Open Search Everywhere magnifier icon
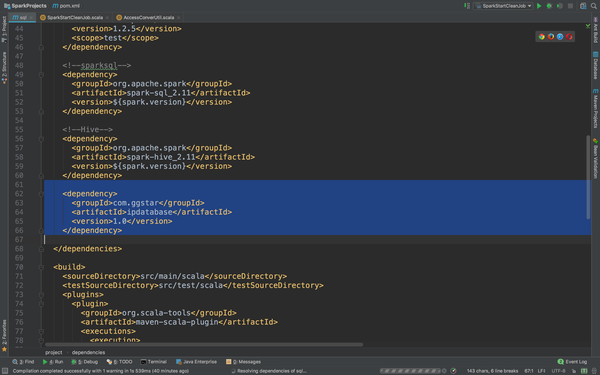600x375 pixels. coord(593,6)
